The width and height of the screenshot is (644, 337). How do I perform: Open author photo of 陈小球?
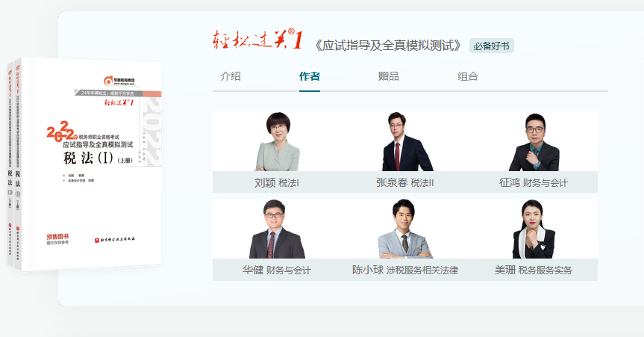pos(405,229)
